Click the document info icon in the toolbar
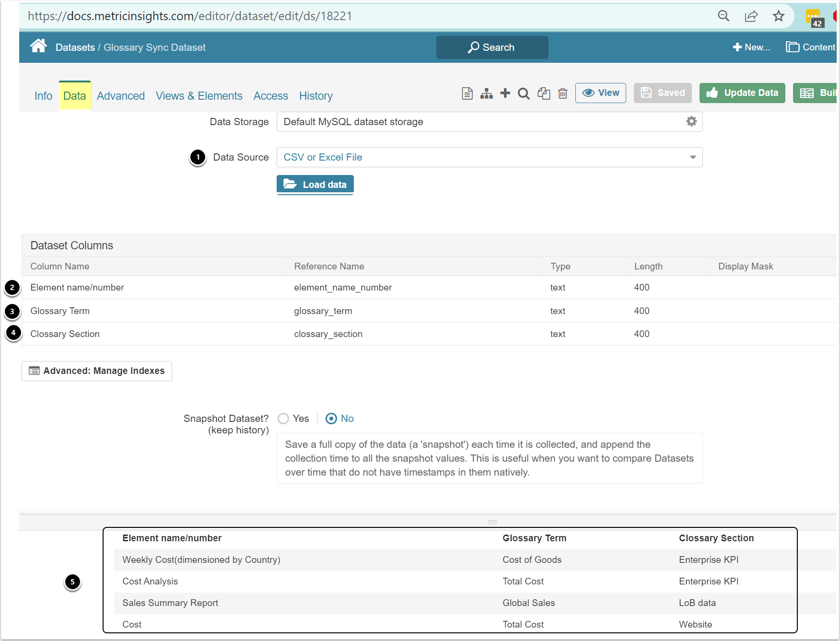Viewport: 840px width, 641px height. [467, 93]
